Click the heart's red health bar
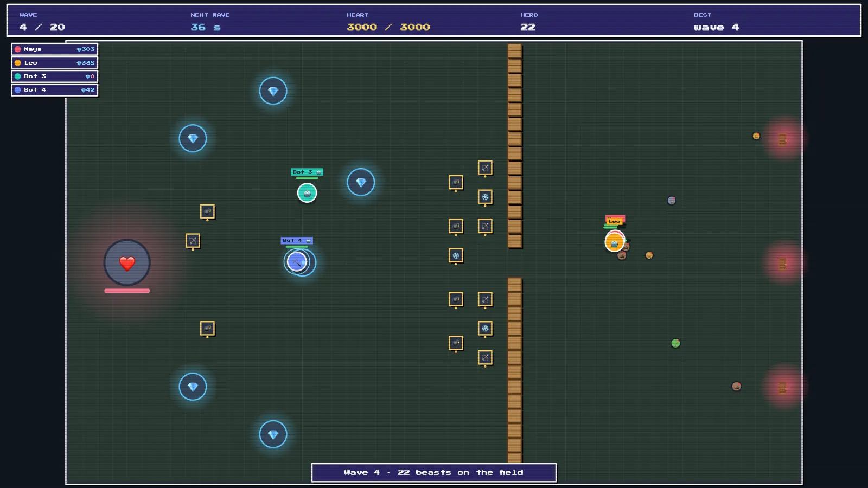The height and width of the screenshot is (488, 868). (127, 291)
